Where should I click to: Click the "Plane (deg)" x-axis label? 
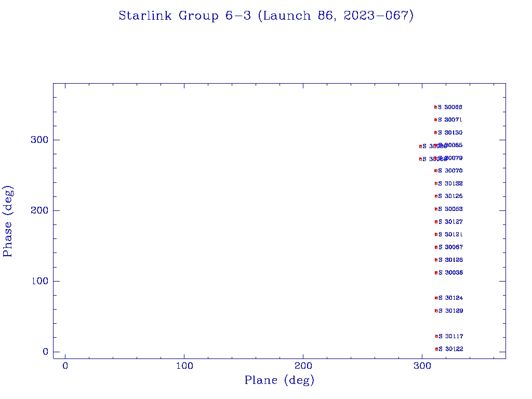tap(280, 381)
